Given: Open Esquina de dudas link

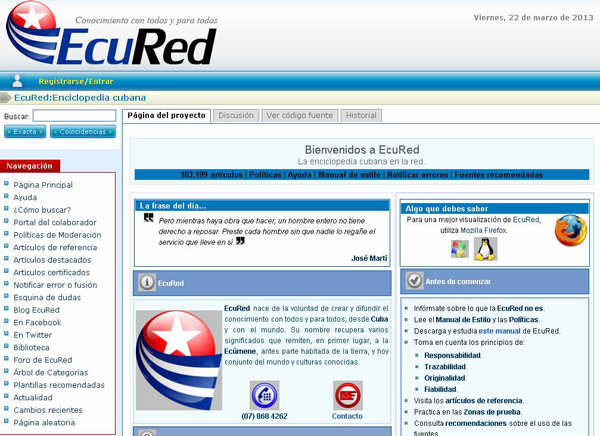Looking at the screenshot, I should 47,297.
